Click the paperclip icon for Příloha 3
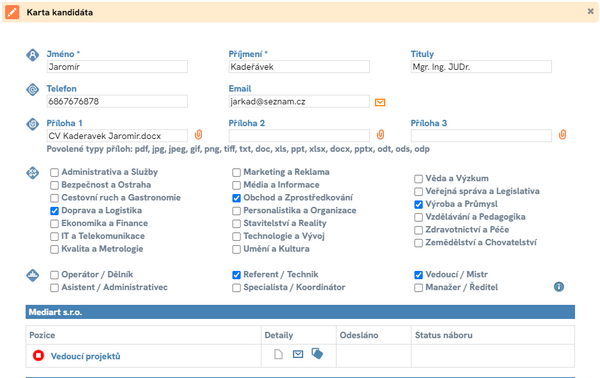 pyautogui.click(x=562, y=135)
